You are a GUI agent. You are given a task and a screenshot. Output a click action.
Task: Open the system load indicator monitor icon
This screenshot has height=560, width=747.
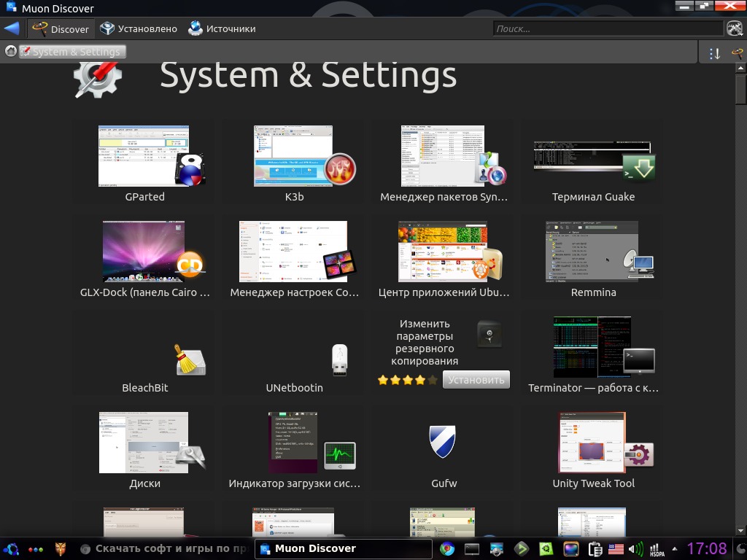click(340, 455)
